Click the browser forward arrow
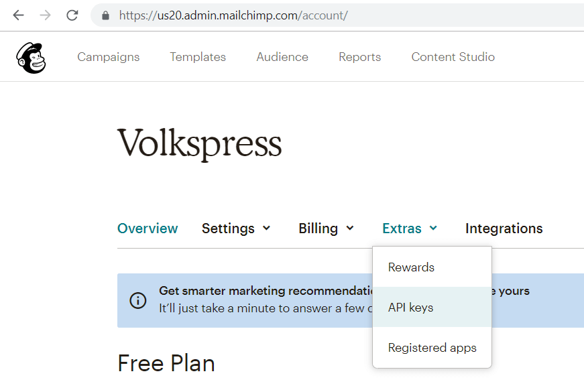 pos(45,15)
